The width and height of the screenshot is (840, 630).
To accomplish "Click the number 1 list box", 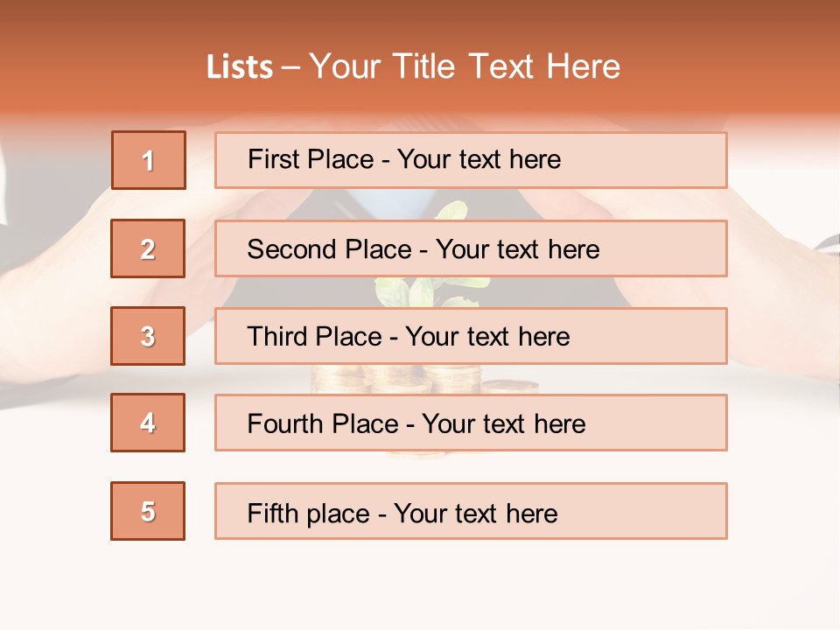I will coord(149,160).
